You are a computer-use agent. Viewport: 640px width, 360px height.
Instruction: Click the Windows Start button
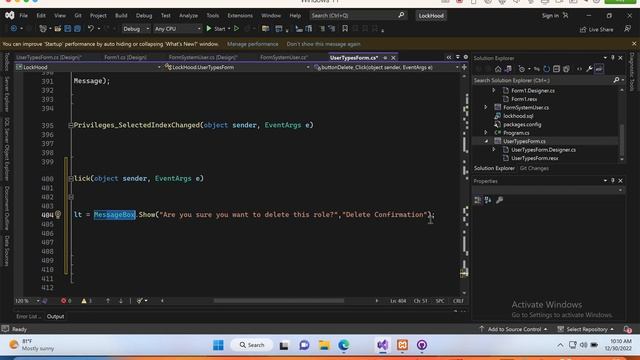tap(218, 345)
